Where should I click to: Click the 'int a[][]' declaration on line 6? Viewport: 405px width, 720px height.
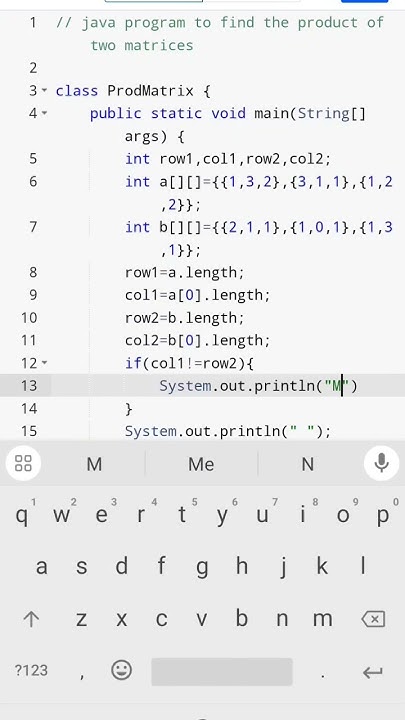pyautogui.click(x=259, y=193)
